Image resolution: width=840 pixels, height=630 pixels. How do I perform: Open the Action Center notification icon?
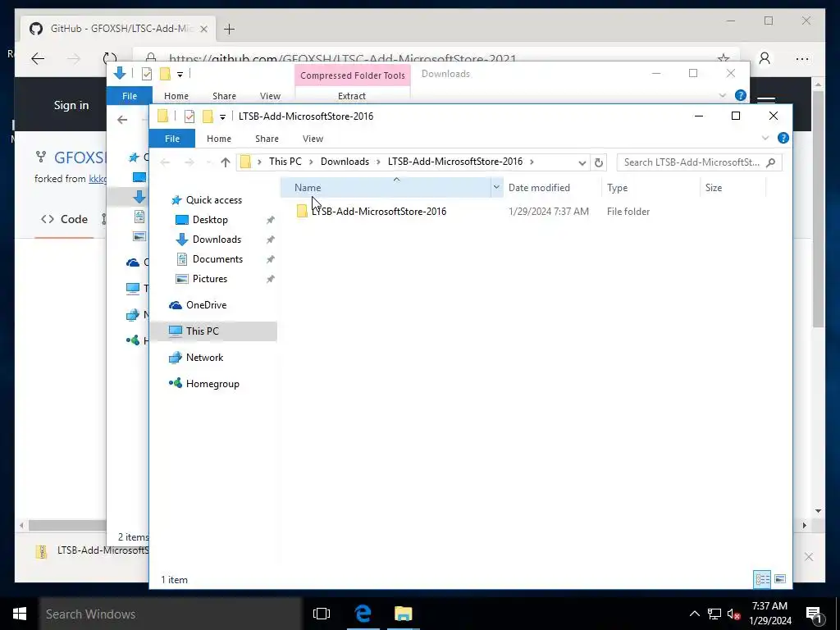814,614
